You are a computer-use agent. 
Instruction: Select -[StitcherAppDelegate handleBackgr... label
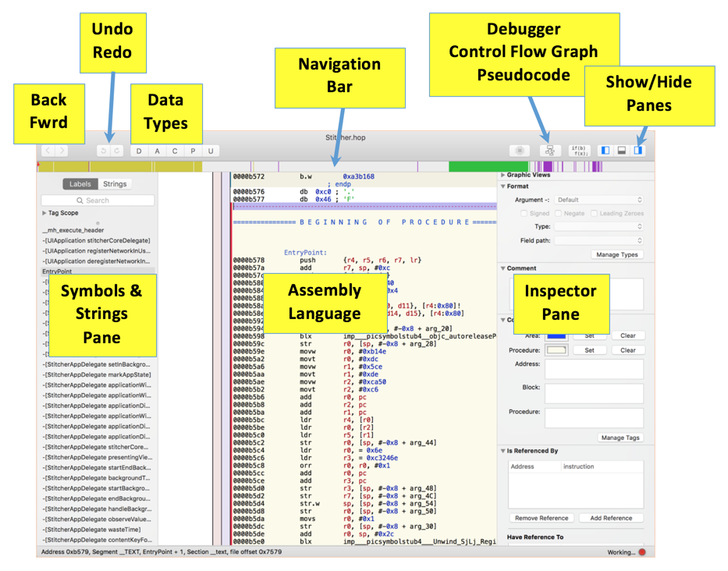[97, 509]
